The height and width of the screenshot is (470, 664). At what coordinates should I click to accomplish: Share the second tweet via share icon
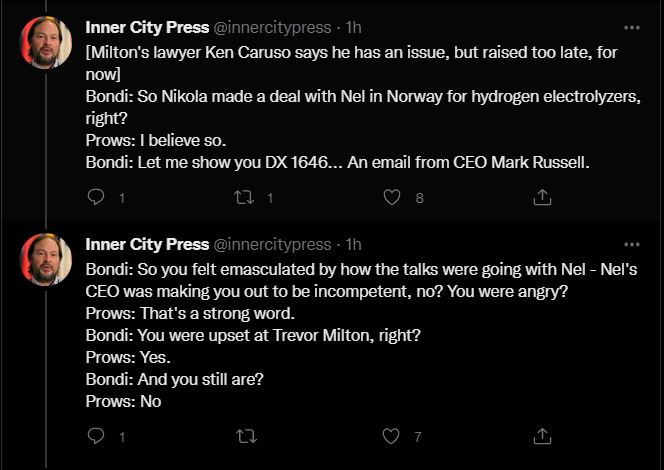[542, 436]
